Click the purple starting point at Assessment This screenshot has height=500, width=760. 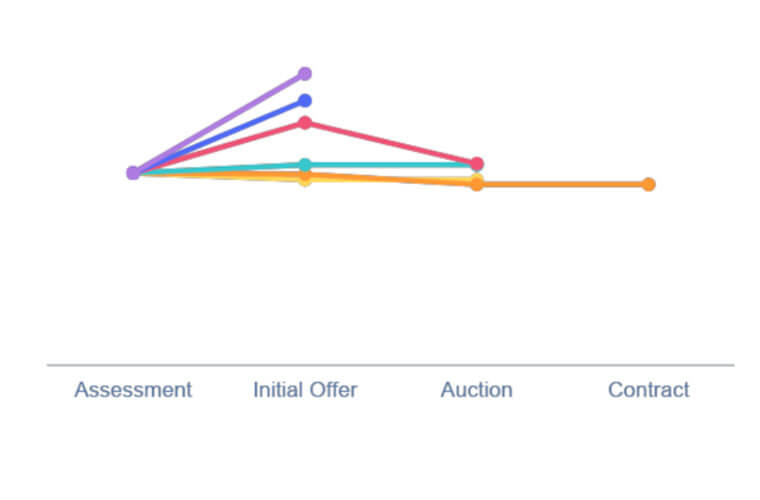coord(133,172)
